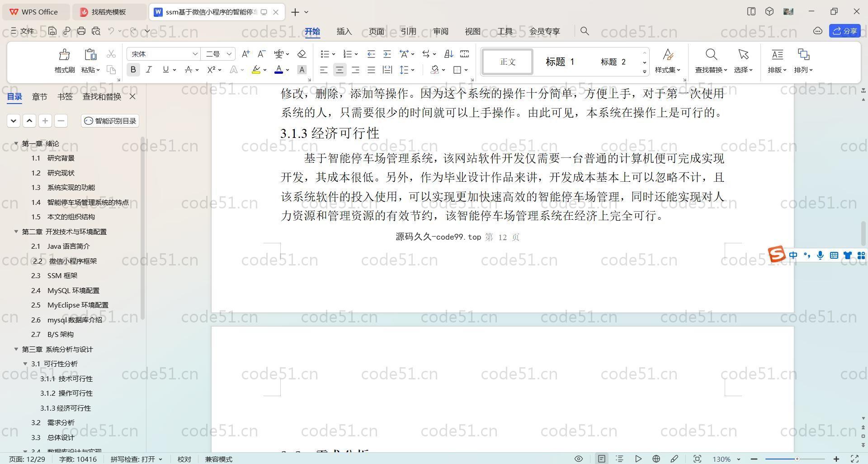Image resolution: width=868 pixels, height=464 pixels.
Task: Toggle character shading (A box) button
Action: 302,70
